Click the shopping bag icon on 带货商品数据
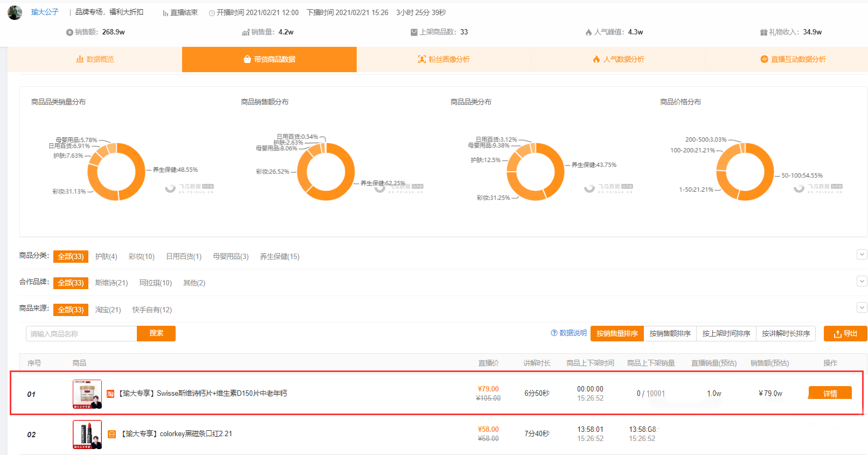Screen dimensions: 868x455 coord(247,59)
